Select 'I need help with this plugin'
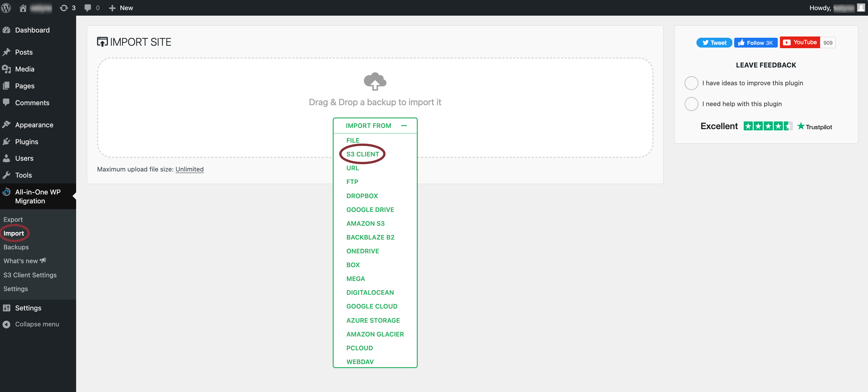The width and height of the screenshot is (868, 392). (691, 104)
